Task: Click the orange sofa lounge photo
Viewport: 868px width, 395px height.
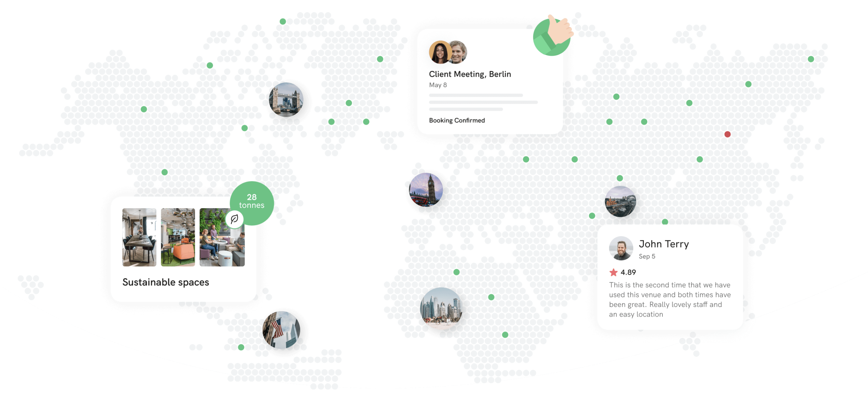Action: coord(178,237)
